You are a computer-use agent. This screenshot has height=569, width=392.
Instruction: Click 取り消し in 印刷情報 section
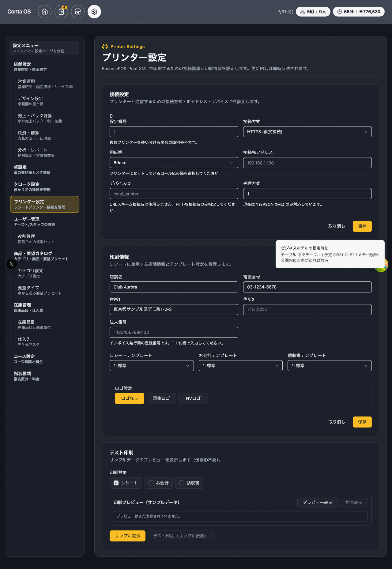337,422
